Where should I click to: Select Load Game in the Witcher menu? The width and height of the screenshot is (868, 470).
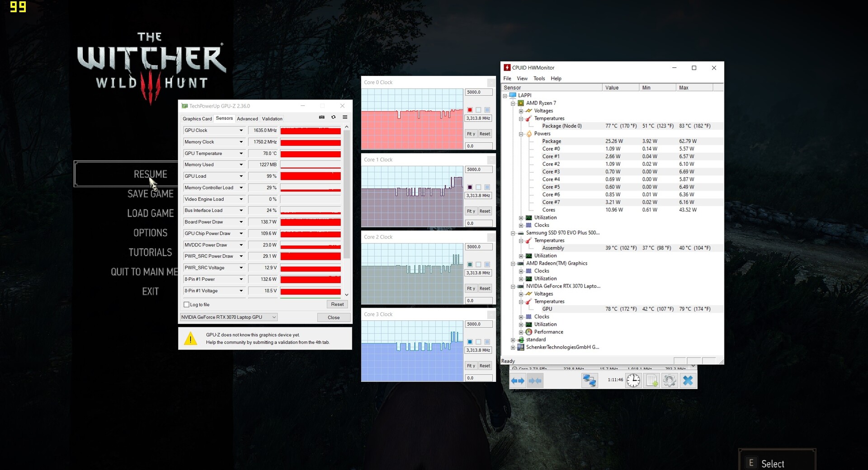point(150,213)
